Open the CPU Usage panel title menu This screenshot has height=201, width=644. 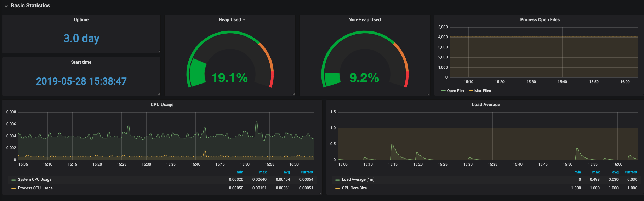click(162, 105)
